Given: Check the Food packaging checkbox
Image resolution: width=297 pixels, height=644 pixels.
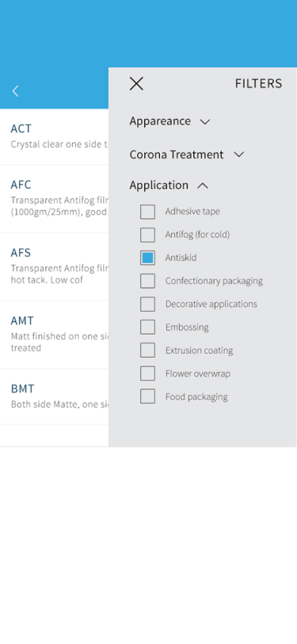Looking at the screenshot, I should point(147,397).
